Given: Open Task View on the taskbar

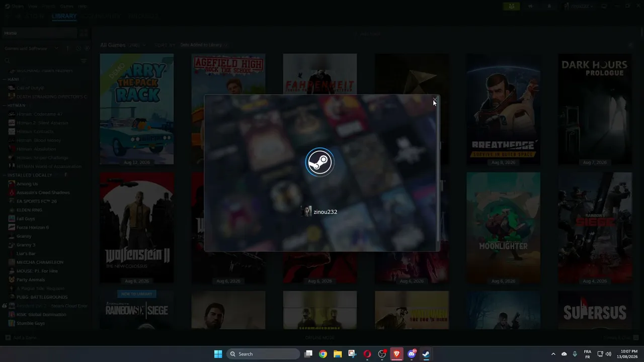Looking at the screenshot, I should pos(308,354).
